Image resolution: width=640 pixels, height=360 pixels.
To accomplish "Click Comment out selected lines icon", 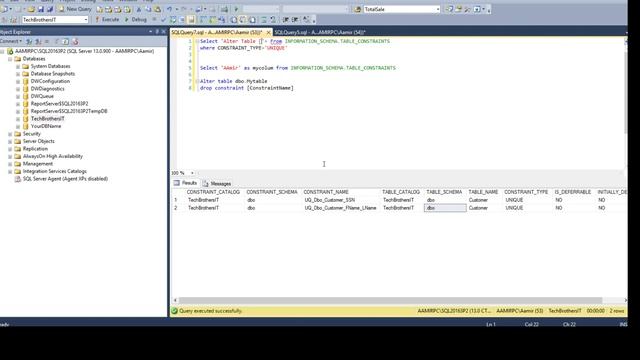I will [x=264, y=19].
